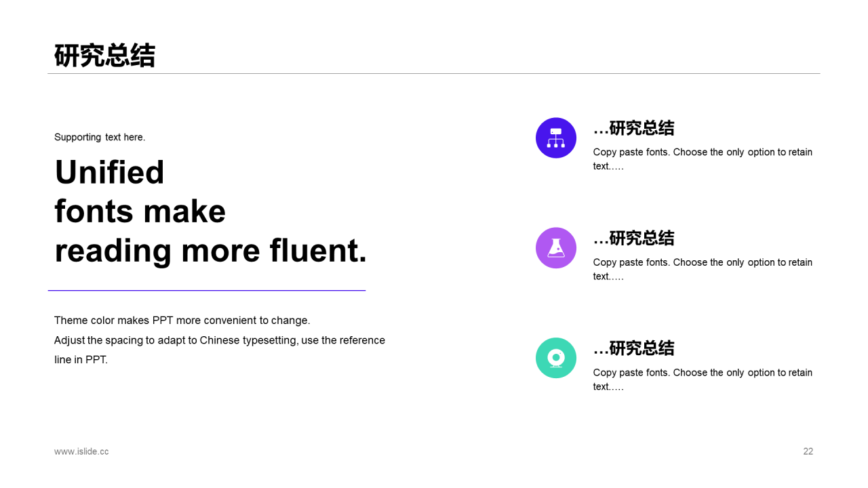Select description text under the first heading
The height and width of the screenshot is (488, 868).
(703, 159)
